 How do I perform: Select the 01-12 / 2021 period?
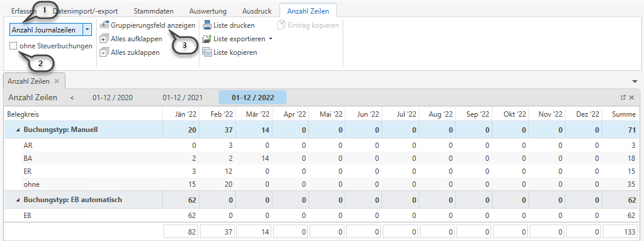click(x=183, y=98)
